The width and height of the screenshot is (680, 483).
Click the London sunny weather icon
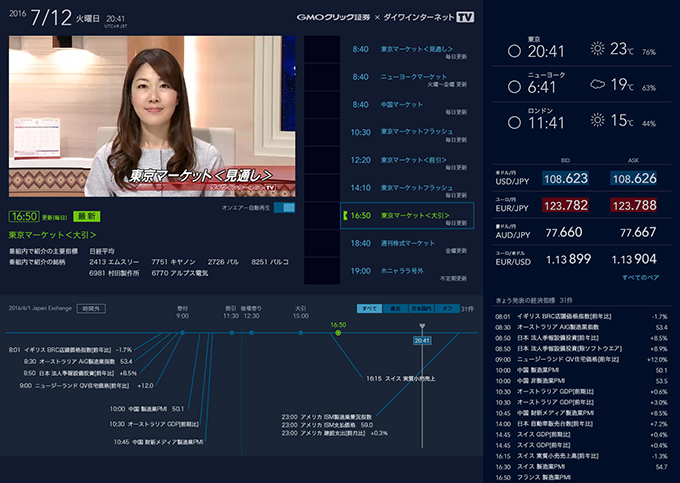(x=598, y=122)
